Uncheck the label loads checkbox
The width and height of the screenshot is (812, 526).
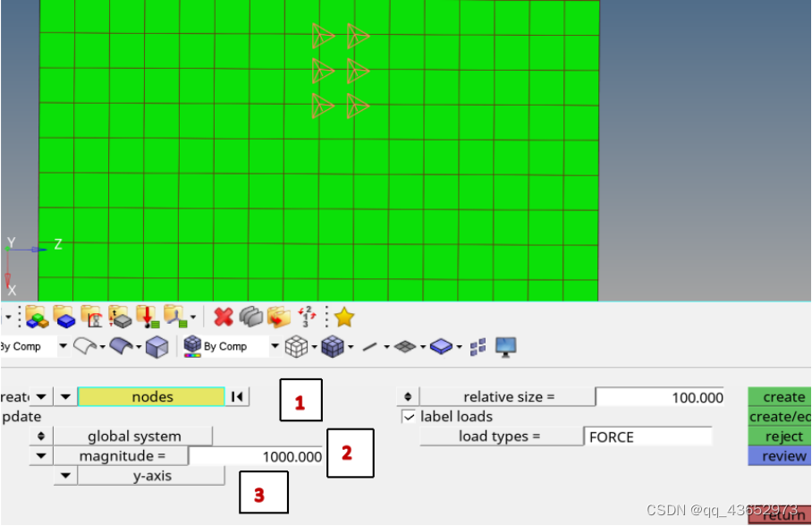pyautogui.click(x=409, y=417)
